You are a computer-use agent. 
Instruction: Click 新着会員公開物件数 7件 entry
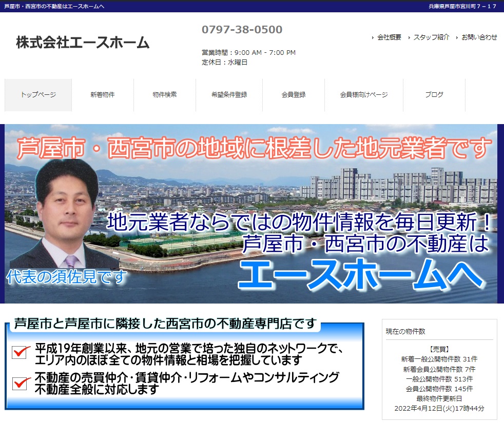coord(439,369)
